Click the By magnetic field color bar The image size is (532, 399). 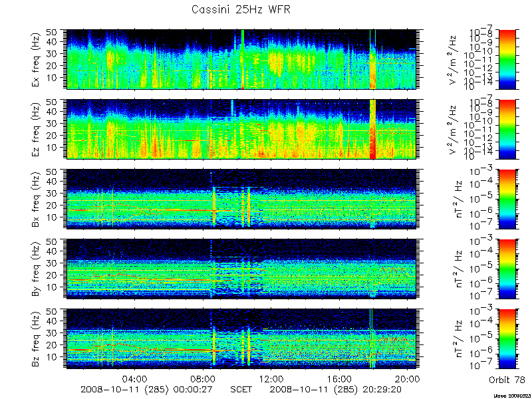(507, 269)
